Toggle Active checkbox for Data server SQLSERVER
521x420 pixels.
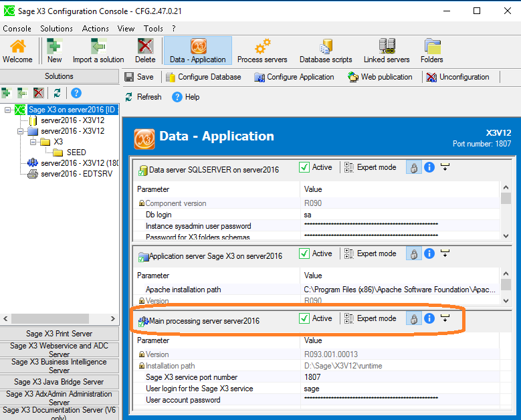coord(304,167)
